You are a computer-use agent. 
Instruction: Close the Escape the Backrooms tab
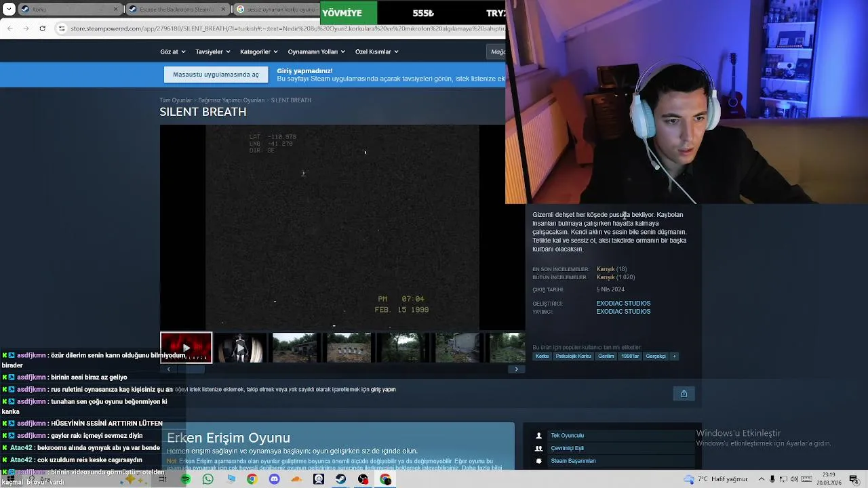(222, 9)
